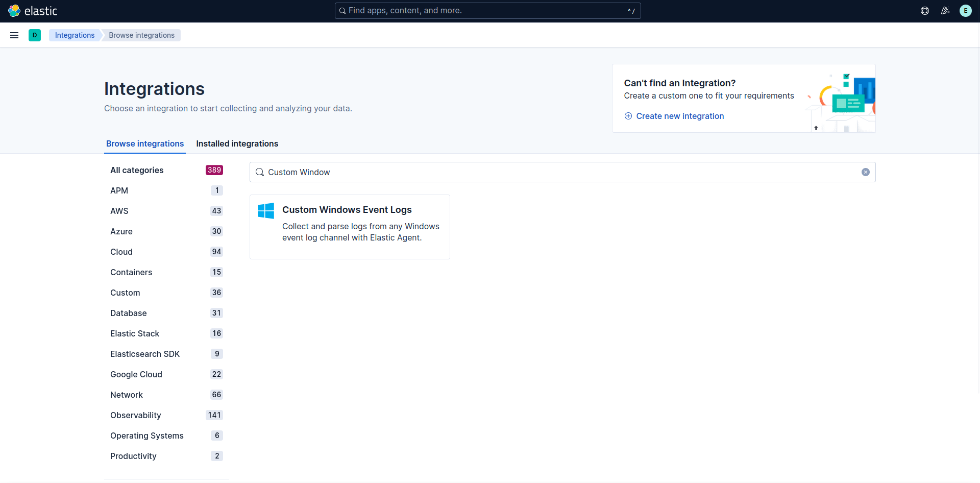Viewport: 980px width, 483px height.
Task: Go to Integrations breadcrumb
Action: pos(75,35)
